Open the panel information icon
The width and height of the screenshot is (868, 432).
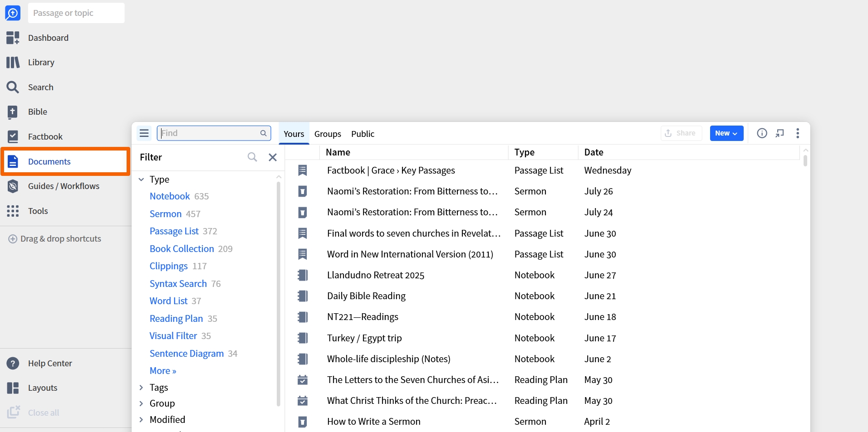762,133
